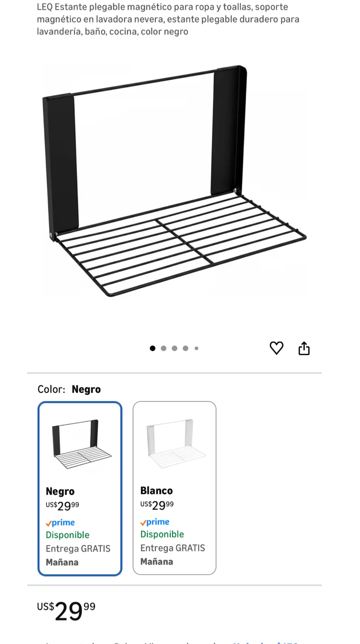360x644 pixels.
Task: Tap the prime logo under Blanco price
Action: pos(155,522)
